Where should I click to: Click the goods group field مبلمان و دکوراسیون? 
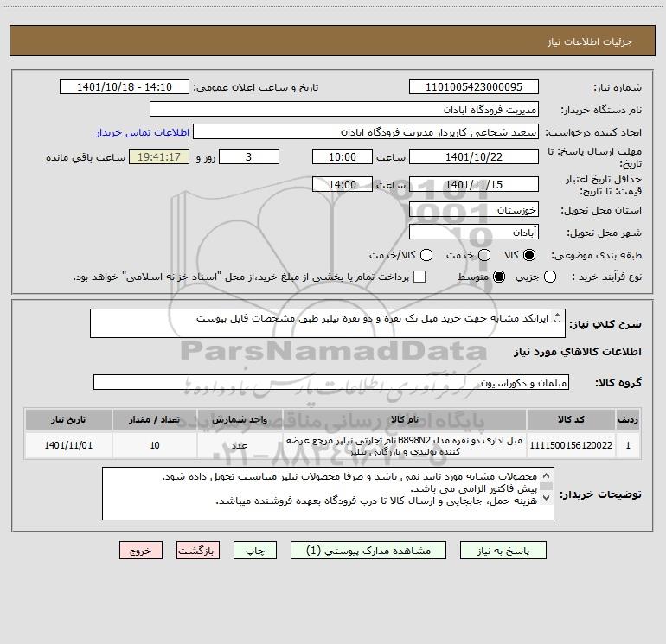(x=331, y=382)
